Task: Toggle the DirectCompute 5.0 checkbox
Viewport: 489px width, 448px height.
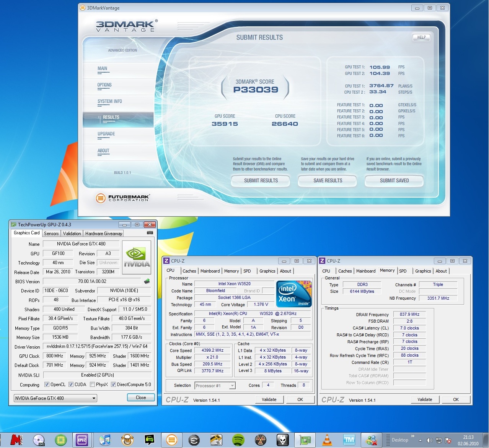Action: coord(113,385)
